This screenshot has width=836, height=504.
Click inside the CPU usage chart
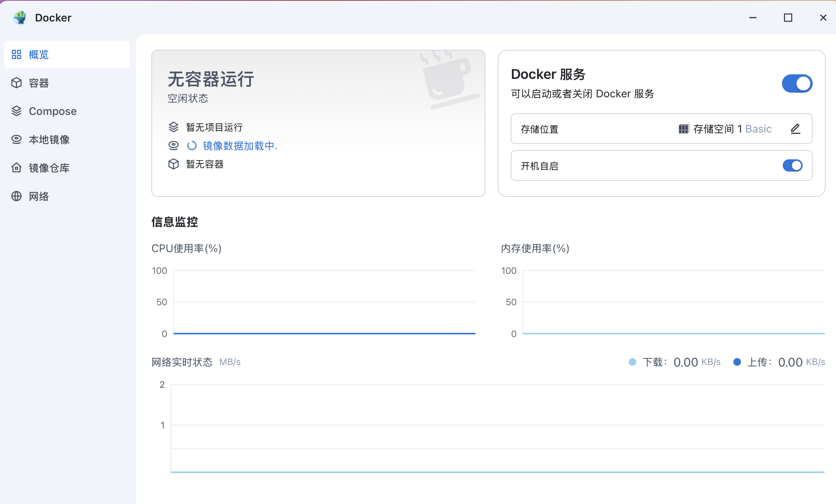(x=324, y=302)
